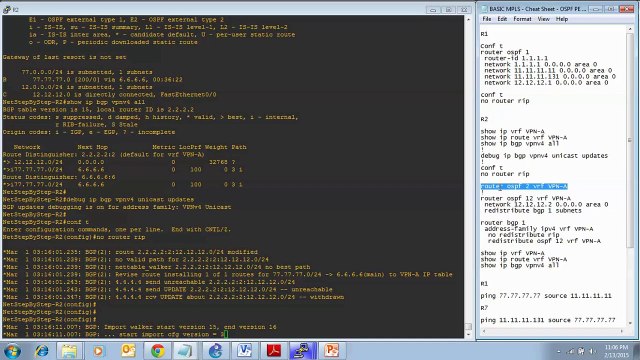Click Notepad vertical scrollbar up arrow
The image size is (640, 360).
(630, 29)
